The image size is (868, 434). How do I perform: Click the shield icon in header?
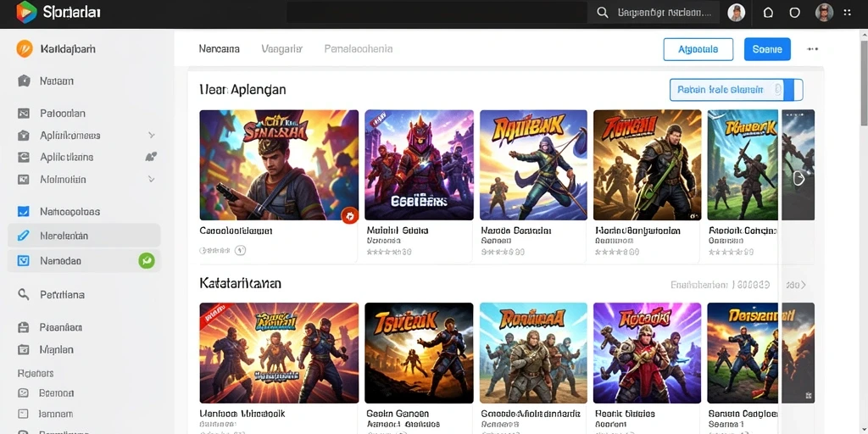(x=794, y=13)
